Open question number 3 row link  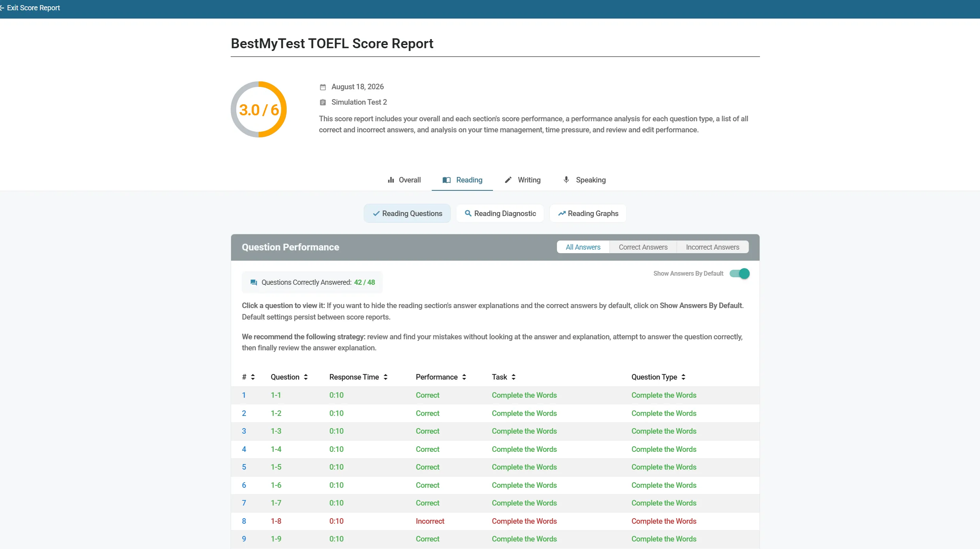(x=244, y=431)
